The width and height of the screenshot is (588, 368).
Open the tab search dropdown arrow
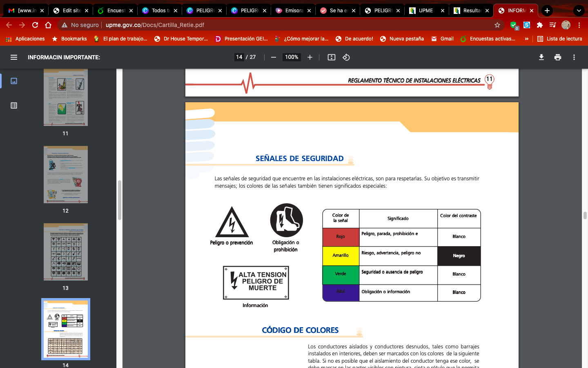579,11
